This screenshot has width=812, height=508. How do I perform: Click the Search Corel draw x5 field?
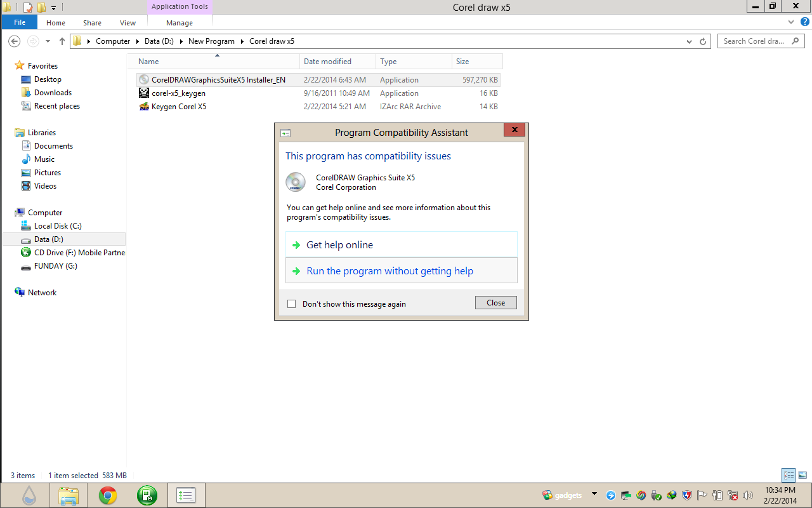click(x=761, y=41)
